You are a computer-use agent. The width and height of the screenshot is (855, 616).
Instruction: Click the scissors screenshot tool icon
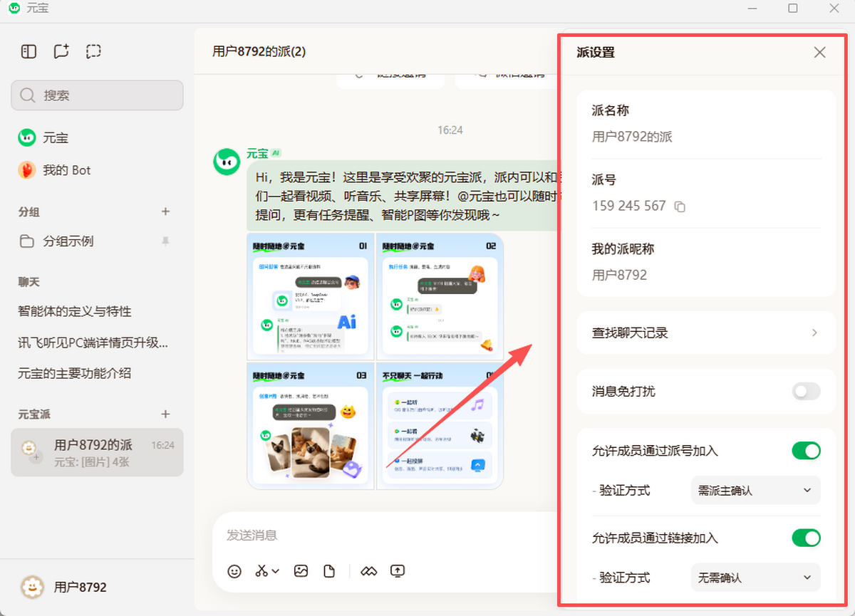(x=262, y=571)
